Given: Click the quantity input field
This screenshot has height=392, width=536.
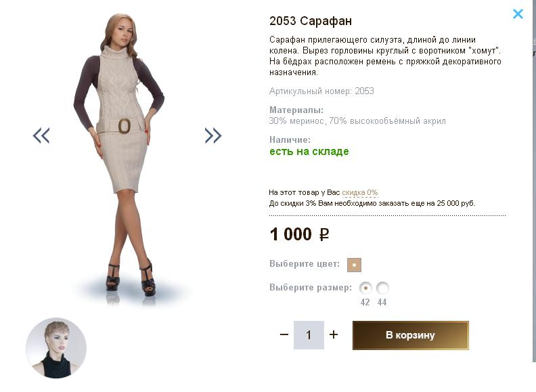Looking at the screenshot, I should coord(309,335).
